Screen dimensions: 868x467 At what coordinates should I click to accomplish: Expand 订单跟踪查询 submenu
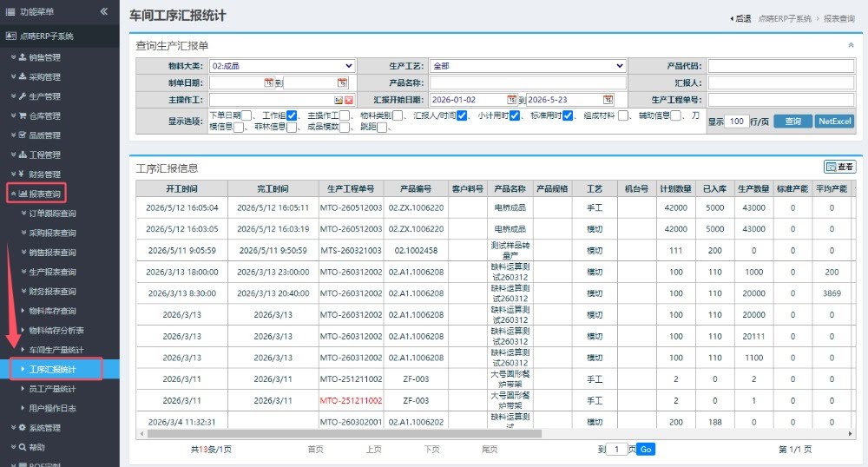tap(52, 213)
